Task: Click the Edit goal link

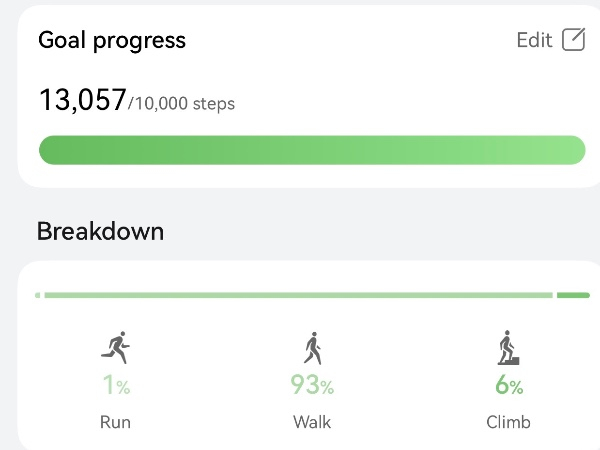Action: (x=534, y=40)
